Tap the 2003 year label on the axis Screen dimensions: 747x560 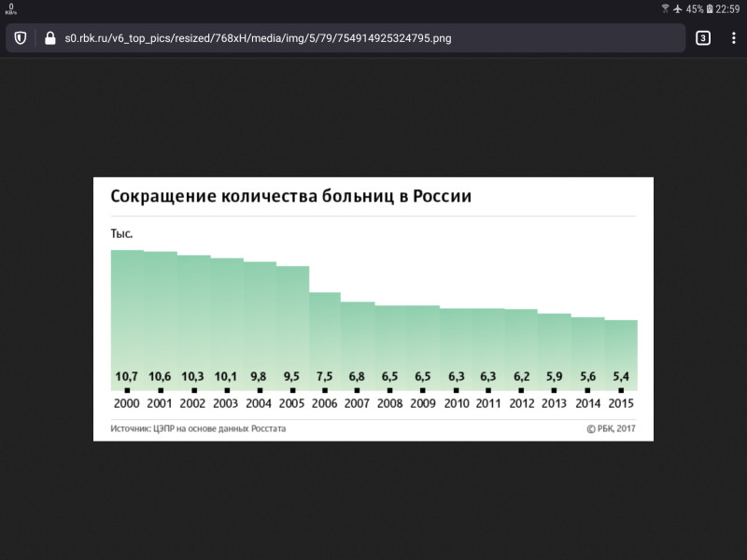pyautogui.click(x=226, y=404)
